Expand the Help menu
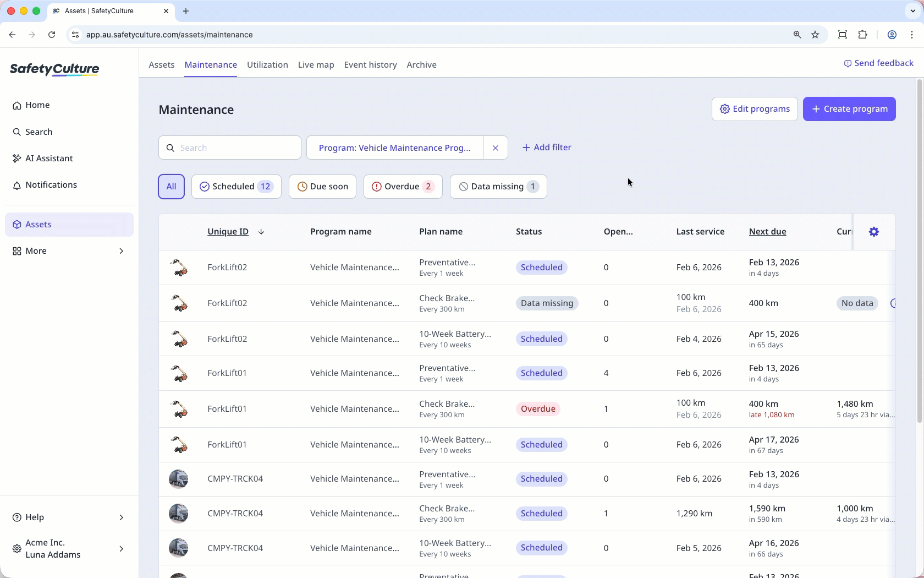 [69, 517]
